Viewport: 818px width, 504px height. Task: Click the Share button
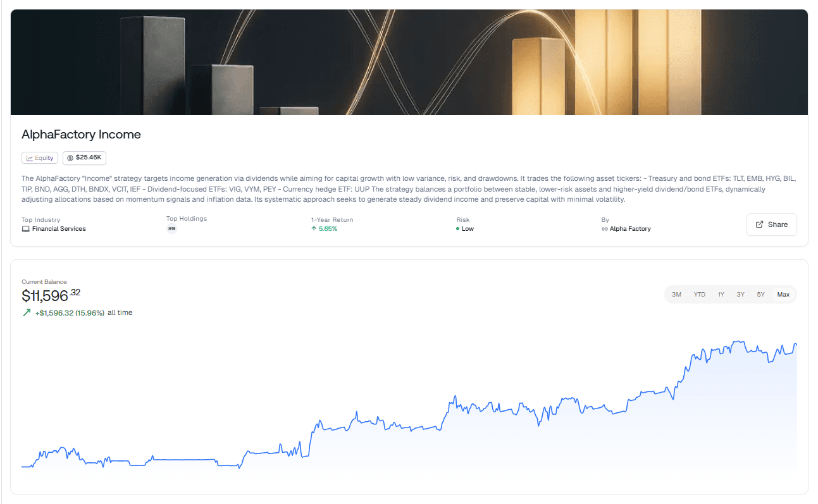pyautogui.click(x=771, y=224)
